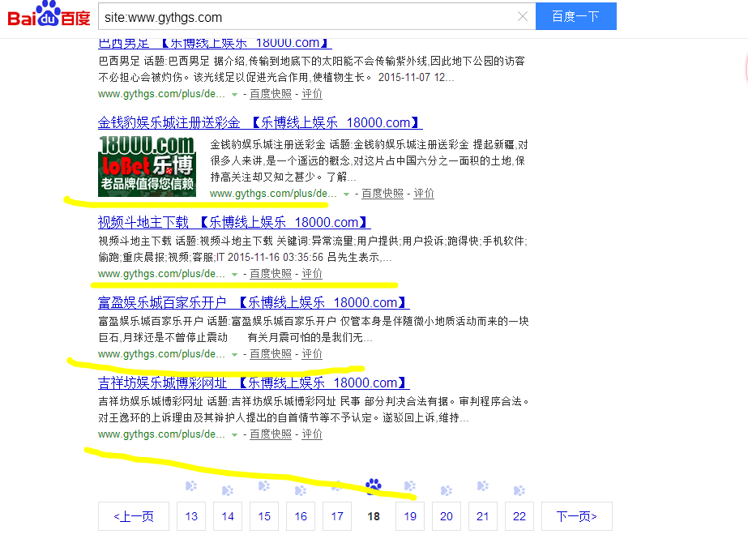Click 评价 for the 吉祥坊 result
748x560 pixels.
tap(312, 434)
